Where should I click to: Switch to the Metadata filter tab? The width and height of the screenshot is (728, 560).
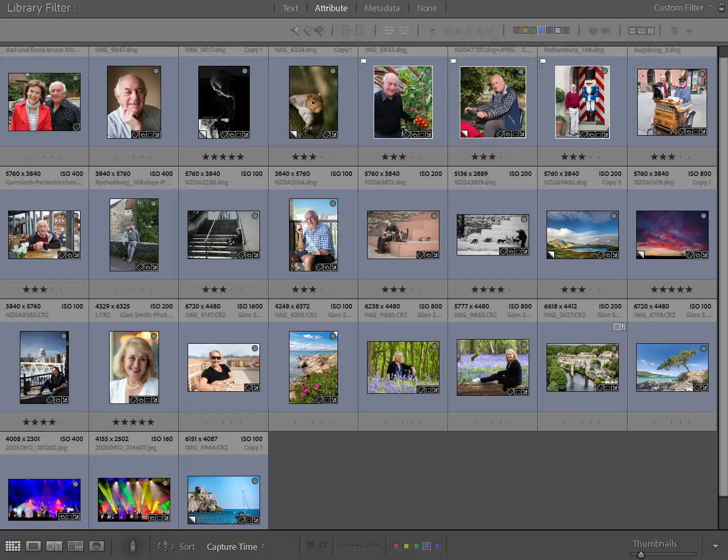(x=382, y=8)
